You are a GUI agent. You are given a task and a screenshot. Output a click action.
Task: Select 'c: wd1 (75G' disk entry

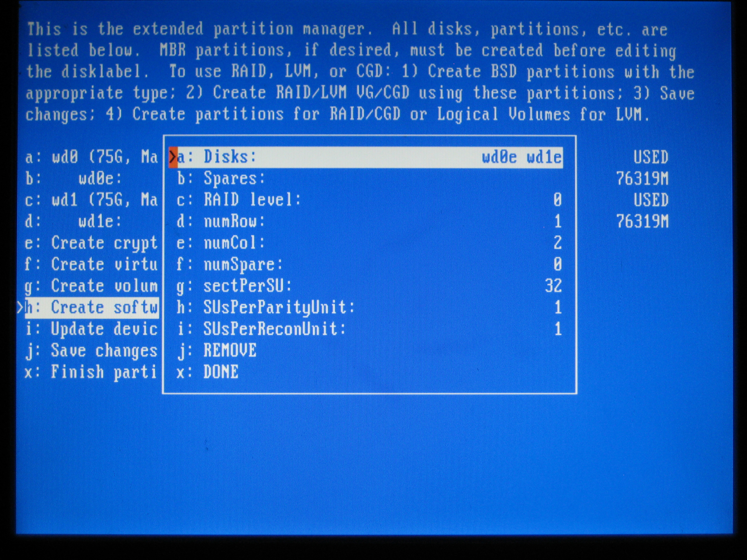(x=91, y=200)
